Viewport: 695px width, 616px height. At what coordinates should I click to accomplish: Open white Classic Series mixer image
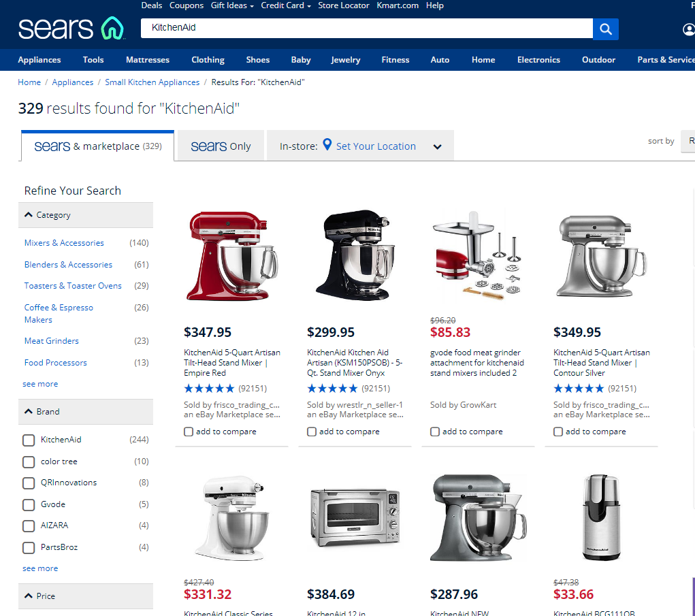[x=232, y=519]
